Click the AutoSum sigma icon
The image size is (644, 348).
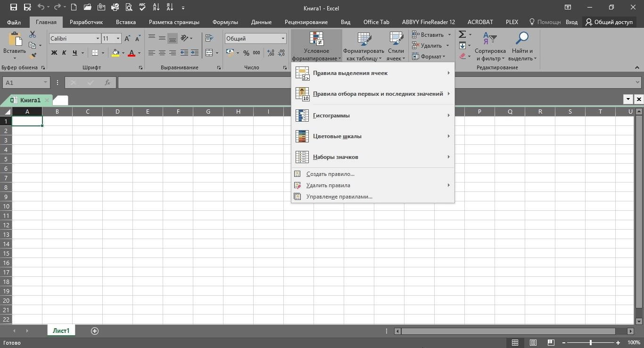[462, 34]
